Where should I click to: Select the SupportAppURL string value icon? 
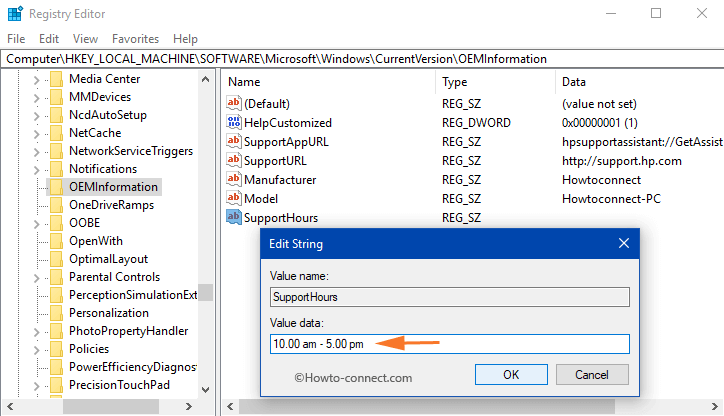[x=234, y=141]
